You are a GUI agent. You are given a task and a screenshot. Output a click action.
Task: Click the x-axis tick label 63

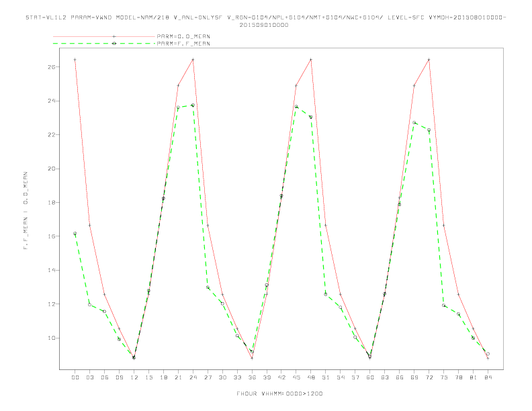385,377
